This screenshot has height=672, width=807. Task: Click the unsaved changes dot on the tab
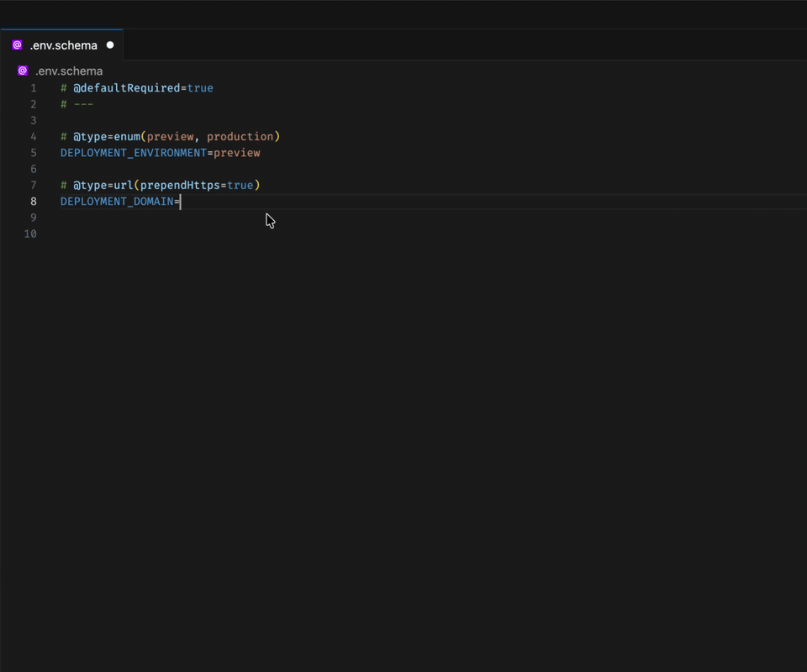click(109, 45)
